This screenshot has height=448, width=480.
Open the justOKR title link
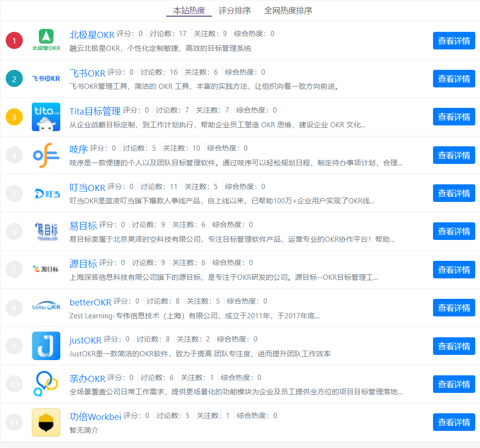[x=85, y=340]
